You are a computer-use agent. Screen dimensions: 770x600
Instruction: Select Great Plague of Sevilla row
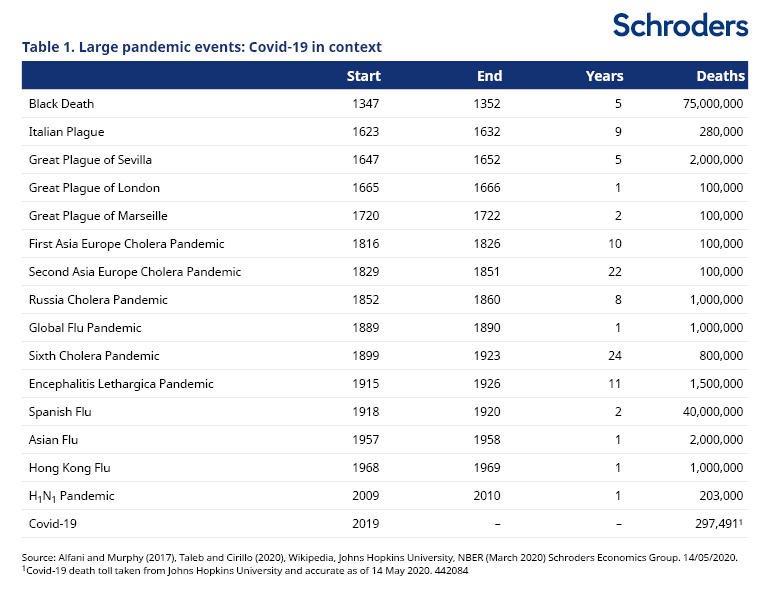point(90,160)
